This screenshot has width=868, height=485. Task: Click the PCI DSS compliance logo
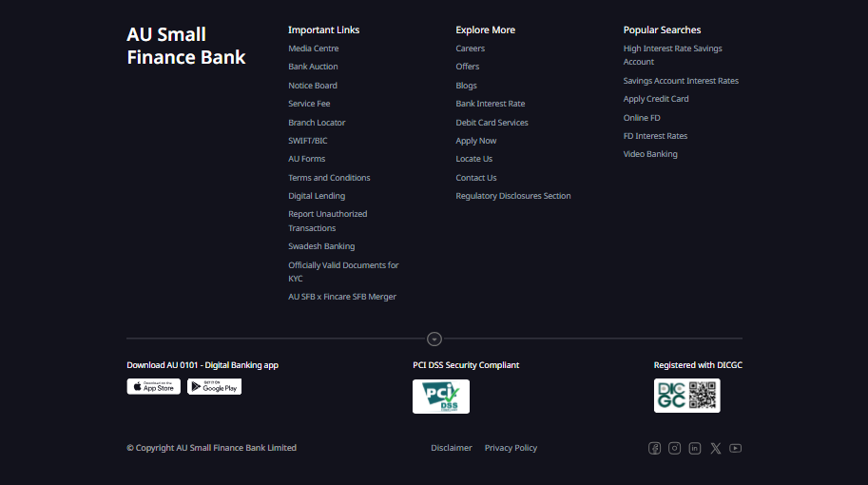[440, 397]
